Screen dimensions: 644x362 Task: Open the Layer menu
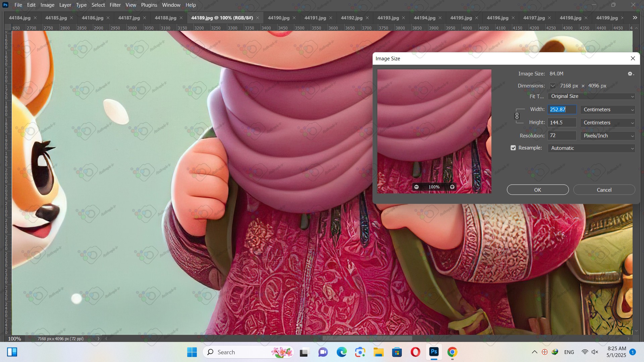tap(65, 5)
